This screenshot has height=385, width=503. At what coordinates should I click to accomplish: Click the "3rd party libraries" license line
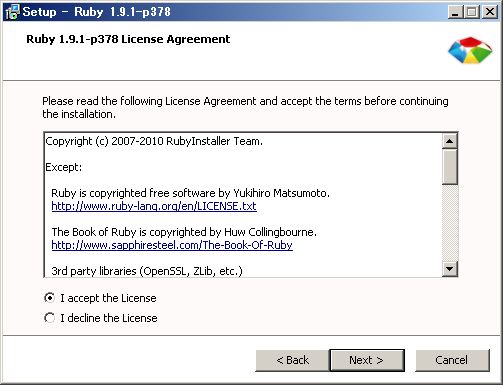(147, 271)
